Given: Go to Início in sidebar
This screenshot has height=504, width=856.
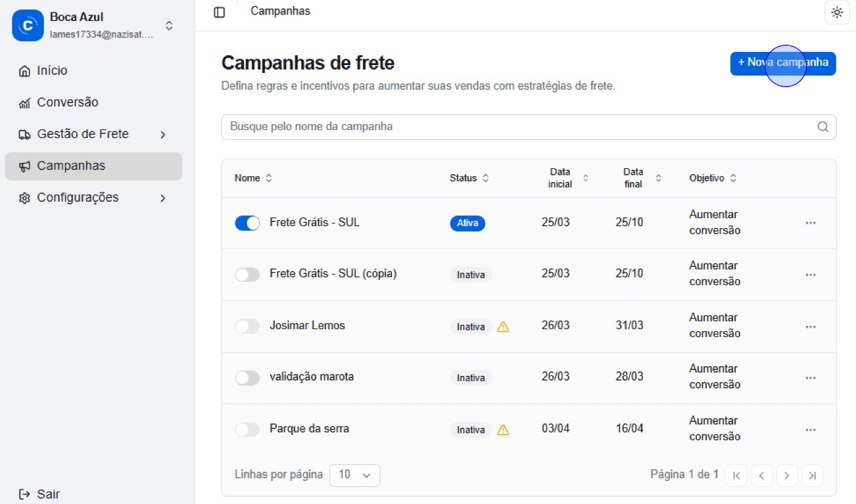Looking at the screenshot, I should pyautogui.click(x=52, y=71).
